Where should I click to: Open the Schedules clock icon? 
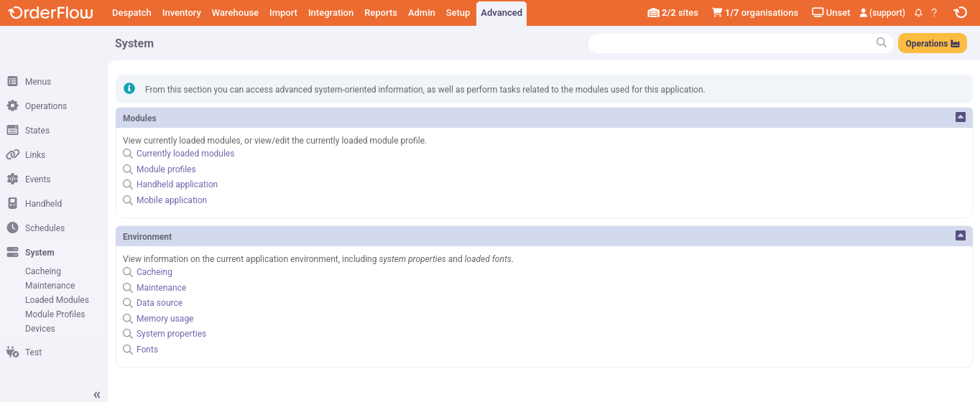pyautogui.click(x=12, y=228)
